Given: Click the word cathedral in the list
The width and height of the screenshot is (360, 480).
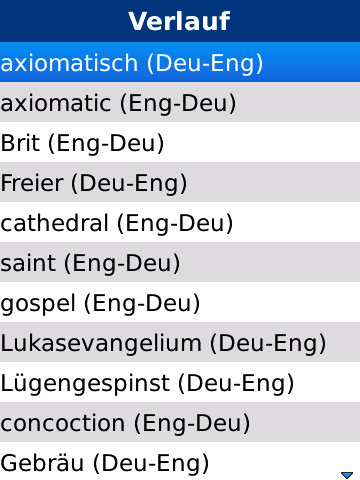Looking at the screenshot, I should [55, 223].
